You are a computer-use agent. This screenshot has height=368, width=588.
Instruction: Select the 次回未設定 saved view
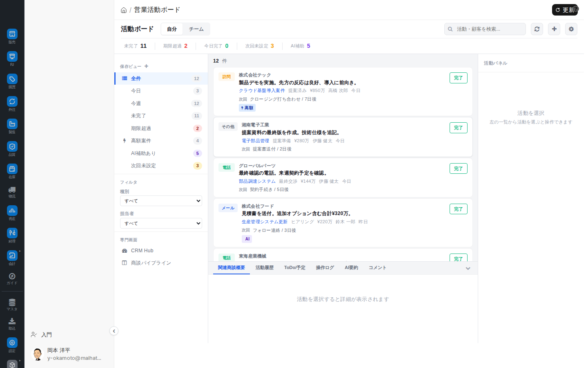pyautogui.click(x=161, y=166)
